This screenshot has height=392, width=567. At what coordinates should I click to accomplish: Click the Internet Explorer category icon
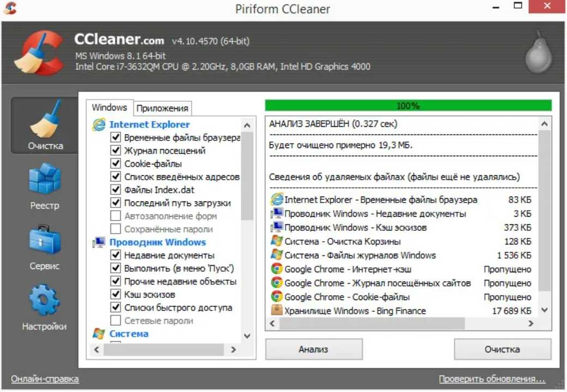pos(99,124)
